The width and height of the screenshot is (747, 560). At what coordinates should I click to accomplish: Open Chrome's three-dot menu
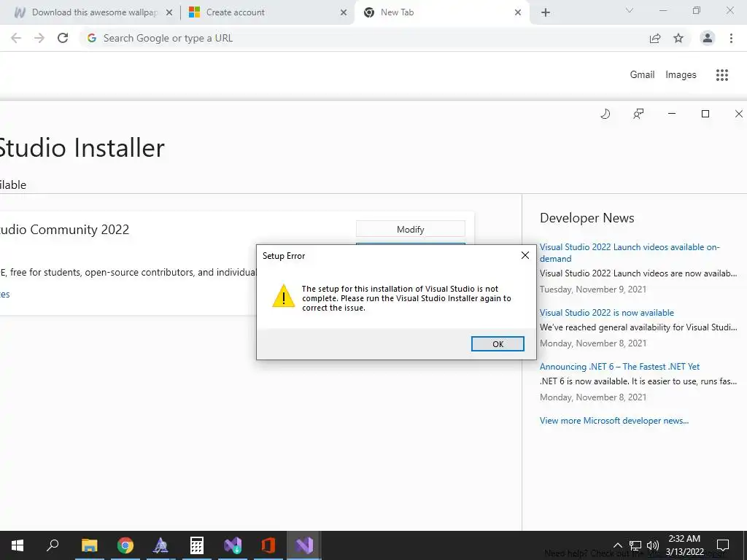point(731,38)
